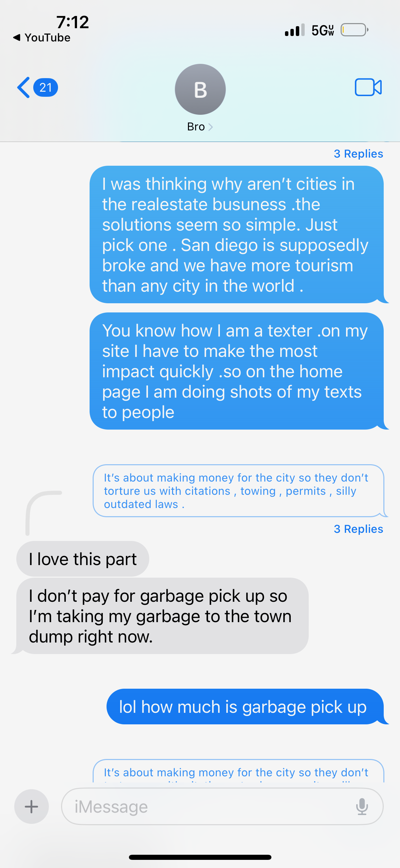Image resolution: width=400 pixels, height=868 pixels.
Task: Return to YouTube via the back link
Action: 42,38
